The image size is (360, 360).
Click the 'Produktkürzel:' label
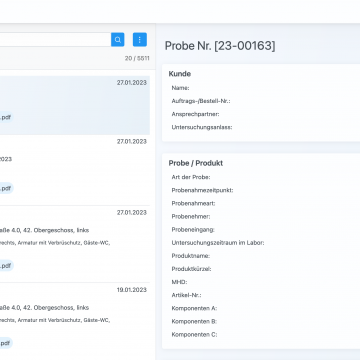(191, 269)
